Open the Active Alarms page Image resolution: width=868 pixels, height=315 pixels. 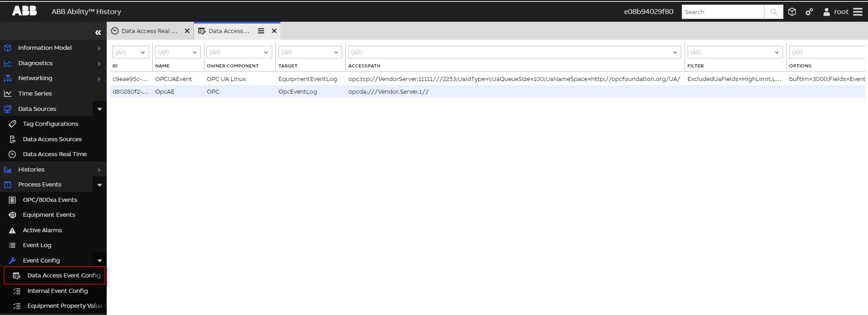point(53,230)
